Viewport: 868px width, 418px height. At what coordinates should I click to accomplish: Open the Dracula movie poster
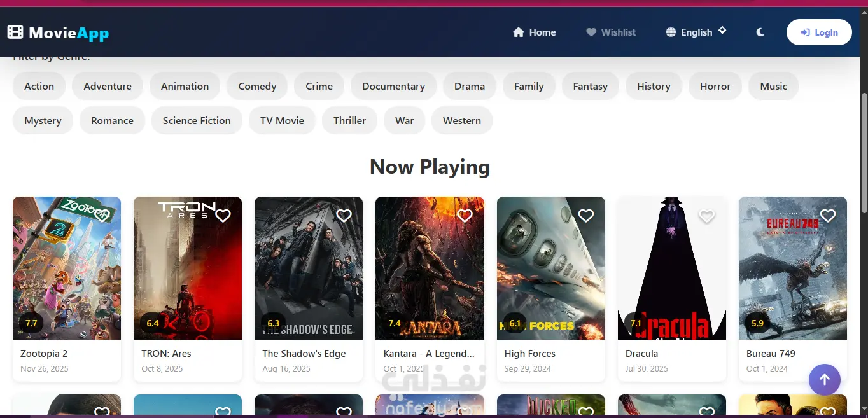coord(672,268)
